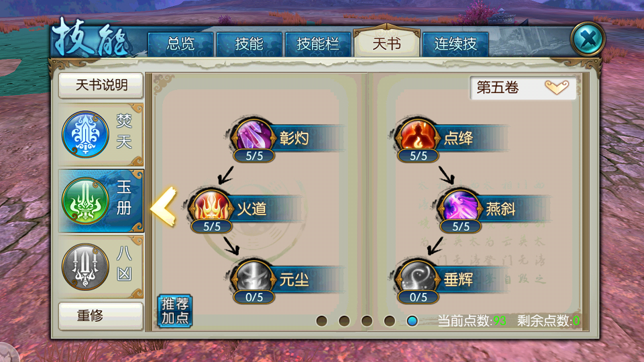644x362 pixels.
Task: Select the grey 元尘 skill icon
Action: pyautogui.click(x=254, y=277)
